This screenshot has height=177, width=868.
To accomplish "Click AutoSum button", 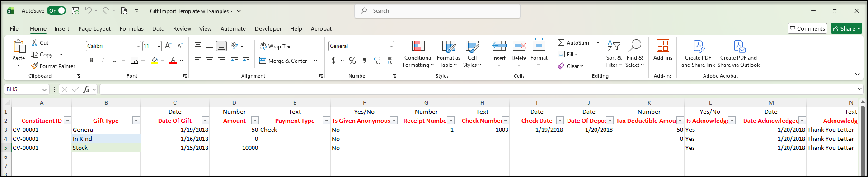I will point(573,42).
